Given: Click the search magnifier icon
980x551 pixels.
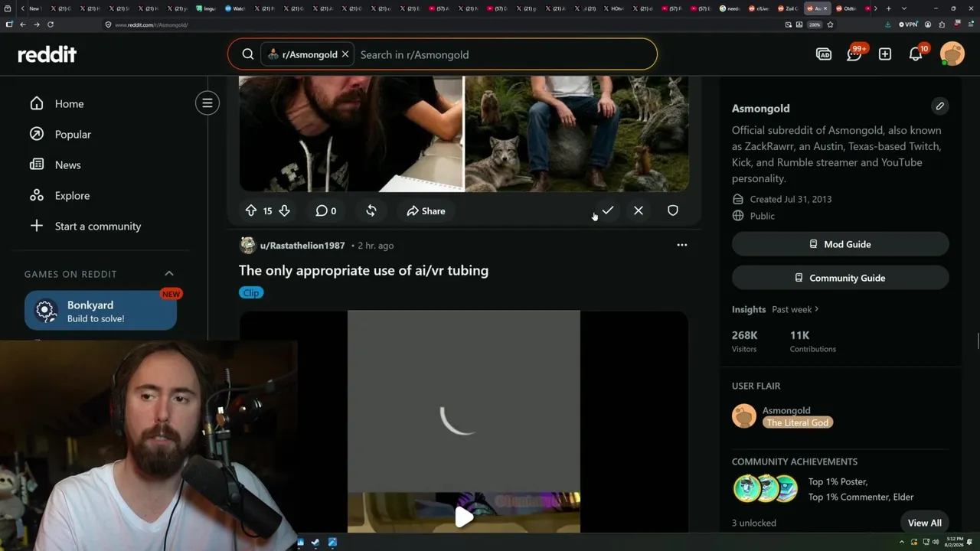Looking at the screenshot, I should tap(247, 54).
